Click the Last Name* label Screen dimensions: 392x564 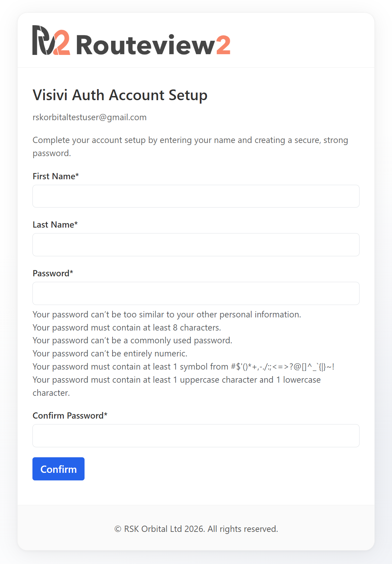55,224
